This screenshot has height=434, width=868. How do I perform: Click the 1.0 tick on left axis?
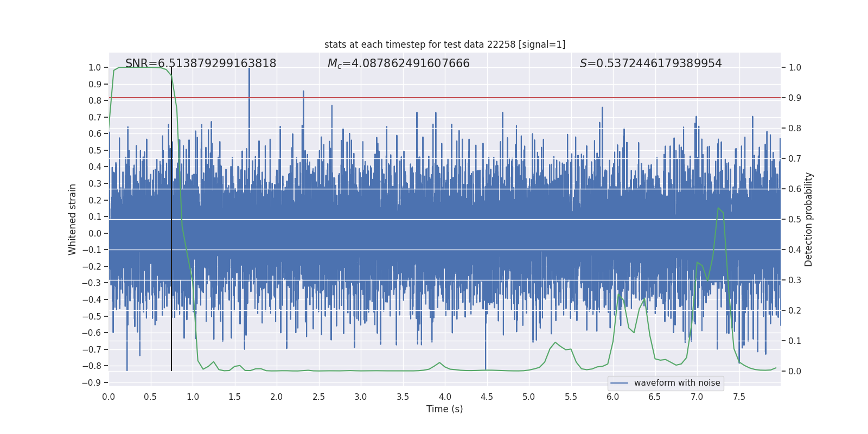pos(94,67)
